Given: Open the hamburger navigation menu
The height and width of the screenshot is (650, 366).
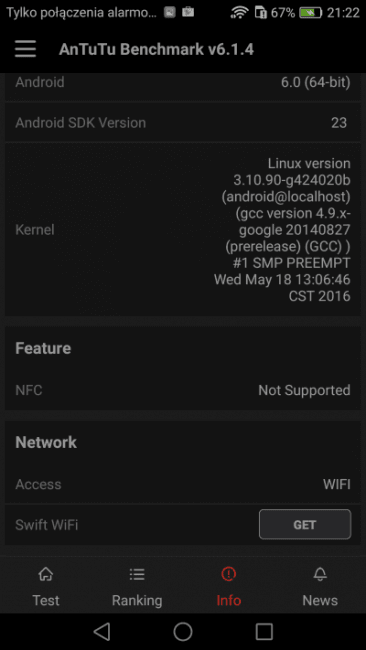Looking at the screenshot, I should (x=25, y=49).
